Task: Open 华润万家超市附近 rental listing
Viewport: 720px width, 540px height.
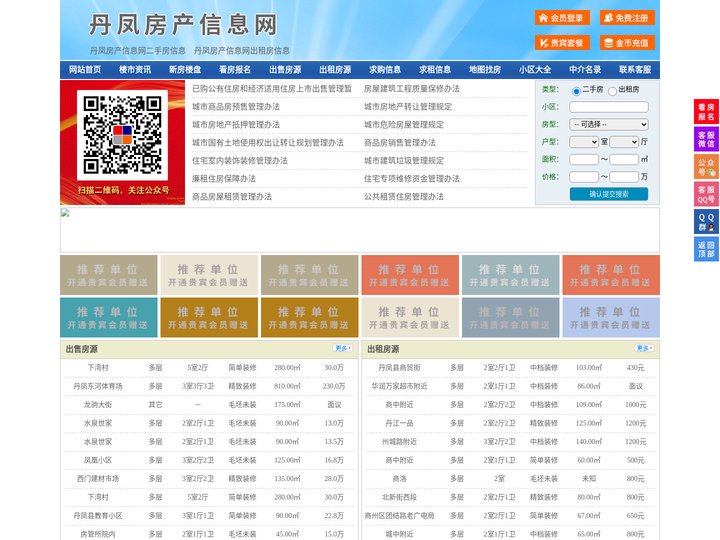Action: pyautogui.click(x=399, y=386)
